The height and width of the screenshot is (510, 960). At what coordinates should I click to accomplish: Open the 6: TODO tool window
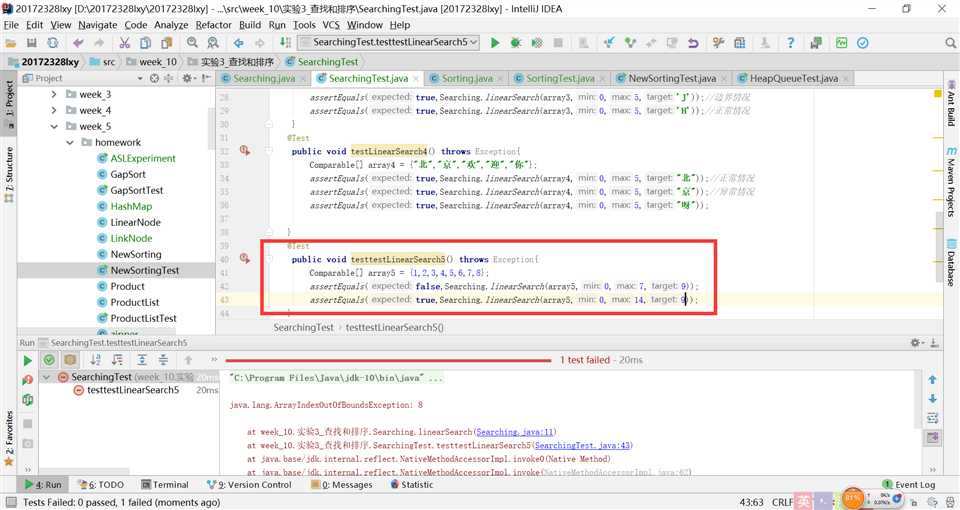click(x=101, y=484)
